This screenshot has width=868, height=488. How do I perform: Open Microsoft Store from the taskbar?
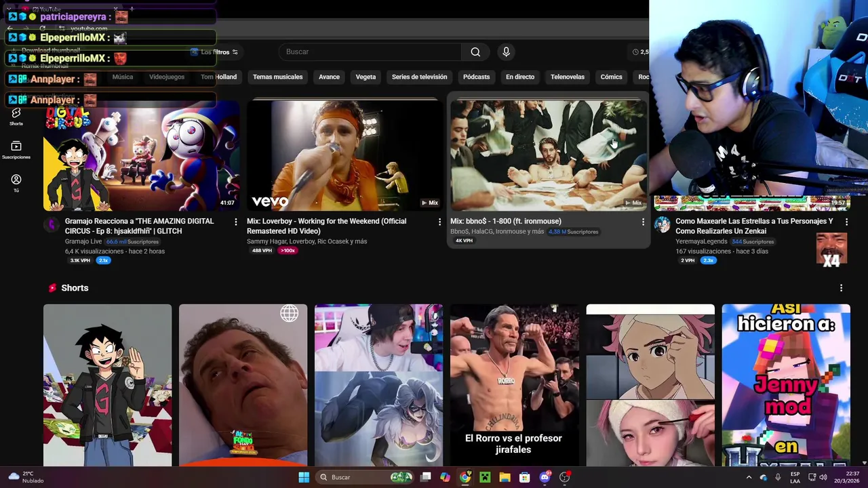coord(524,477)
